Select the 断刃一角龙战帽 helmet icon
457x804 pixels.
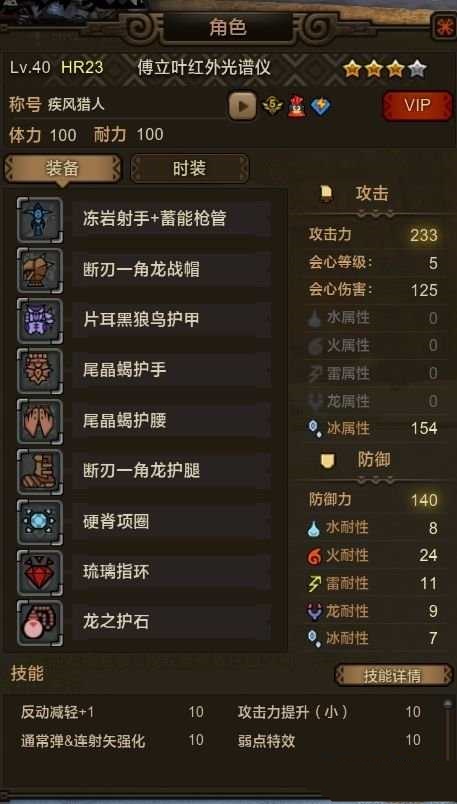40,270
